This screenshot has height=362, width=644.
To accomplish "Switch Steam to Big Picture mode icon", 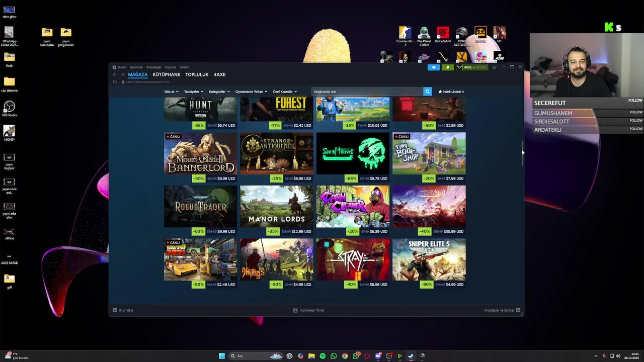I will point(495,67).
